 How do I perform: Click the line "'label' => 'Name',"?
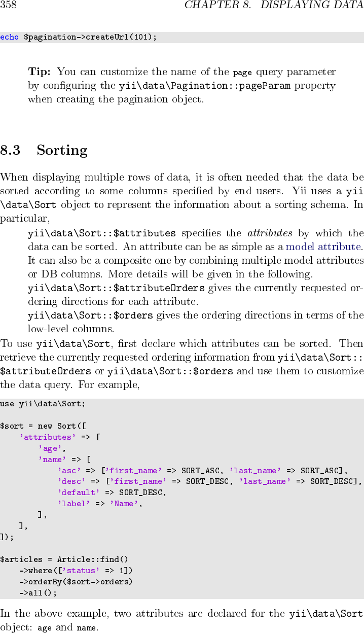(100, 504)
